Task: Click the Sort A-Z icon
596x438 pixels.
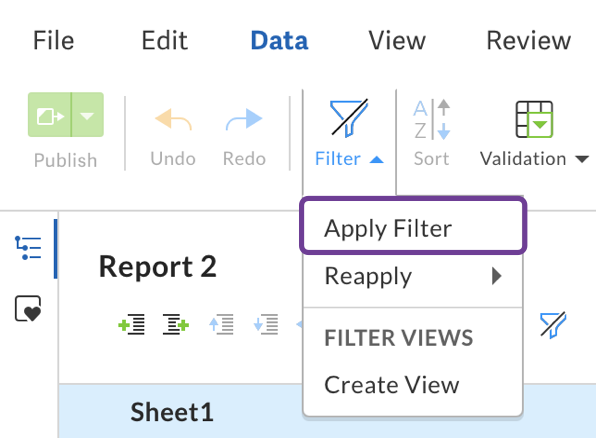Action: pyautogui.click(x=431, y=119)
